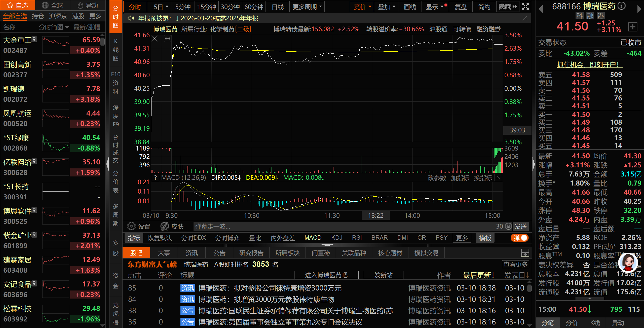Viewport: 644px width, 328px height.
Task: Click the 抓住机会,即刻开户 link
Action: 589,65
